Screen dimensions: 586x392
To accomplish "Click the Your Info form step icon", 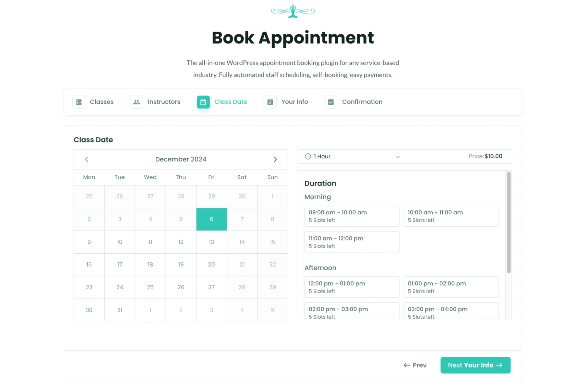I will click(270, 101).
